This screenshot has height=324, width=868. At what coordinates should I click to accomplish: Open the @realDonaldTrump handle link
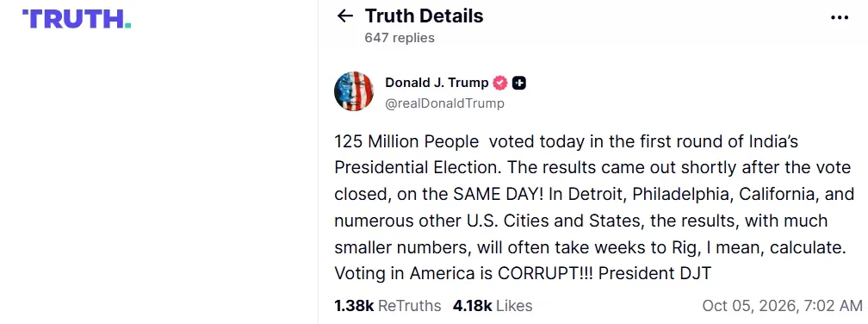(x=444, y=103)
